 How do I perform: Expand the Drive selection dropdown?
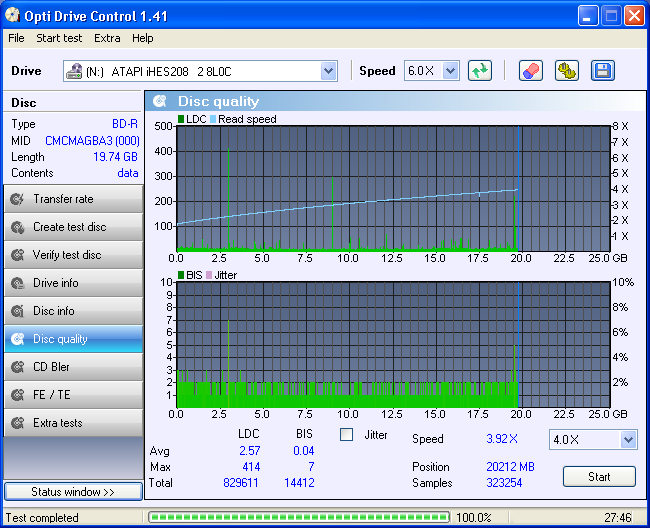pyautogui.click(x=328, y=71)
